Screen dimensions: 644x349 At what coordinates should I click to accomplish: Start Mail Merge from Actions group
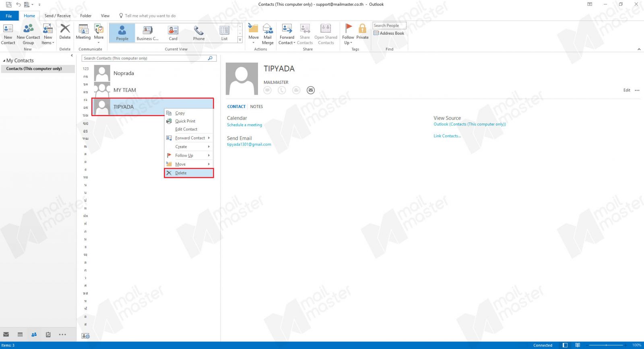[268, 34]
